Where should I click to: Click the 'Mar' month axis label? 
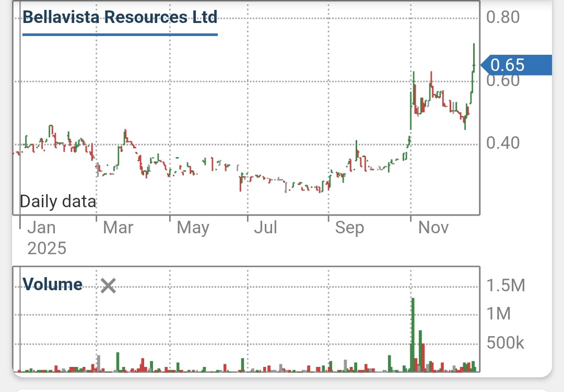(x=118, y=228)
